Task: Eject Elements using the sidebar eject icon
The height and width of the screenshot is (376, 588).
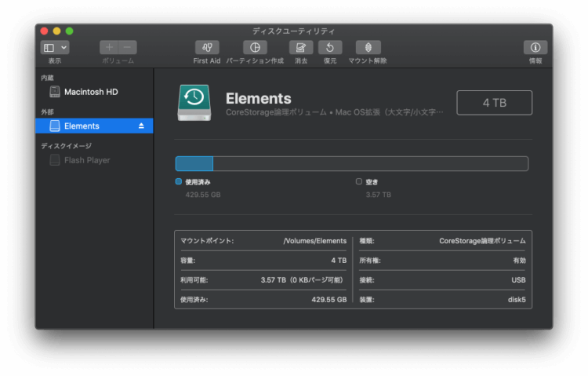Action: point(141,126)
